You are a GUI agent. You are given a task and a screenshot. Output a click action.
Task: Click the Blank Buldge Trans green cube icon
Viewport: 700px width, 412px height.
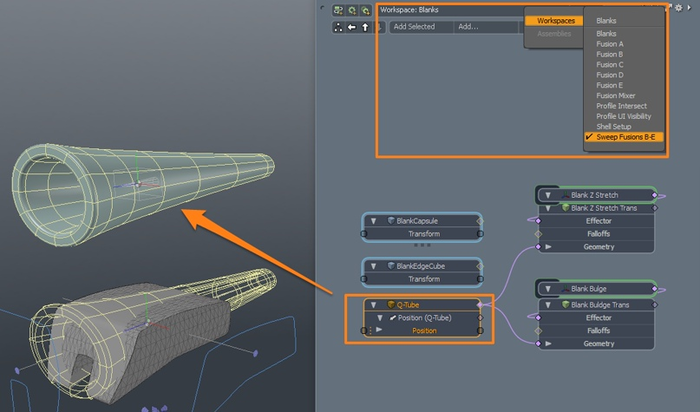click(565, 304)
